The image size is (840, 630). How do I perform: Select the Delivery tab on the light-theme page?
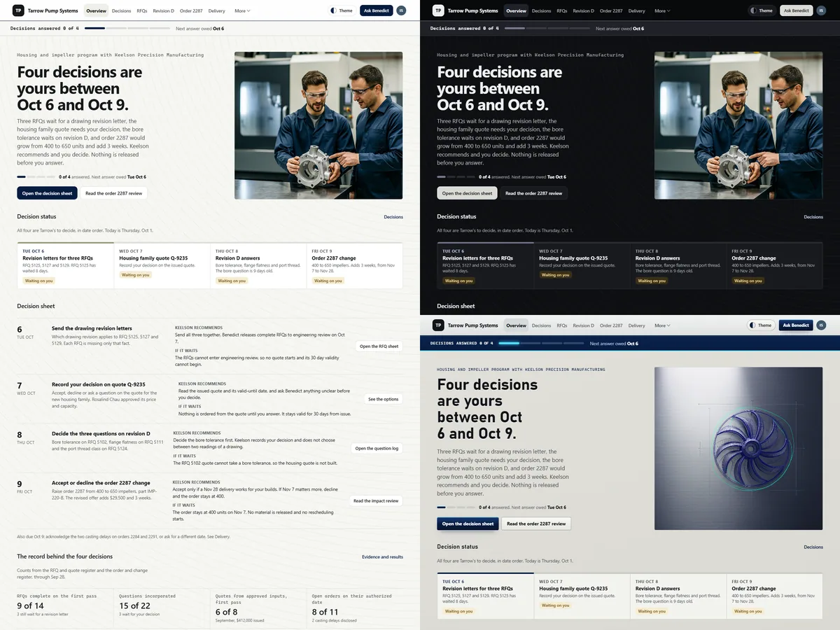coord(216,11)
